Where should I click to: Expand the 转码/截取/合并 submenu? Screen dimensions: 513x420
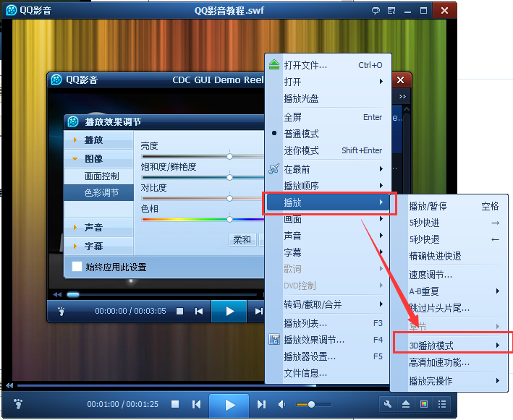click(328, 304)
